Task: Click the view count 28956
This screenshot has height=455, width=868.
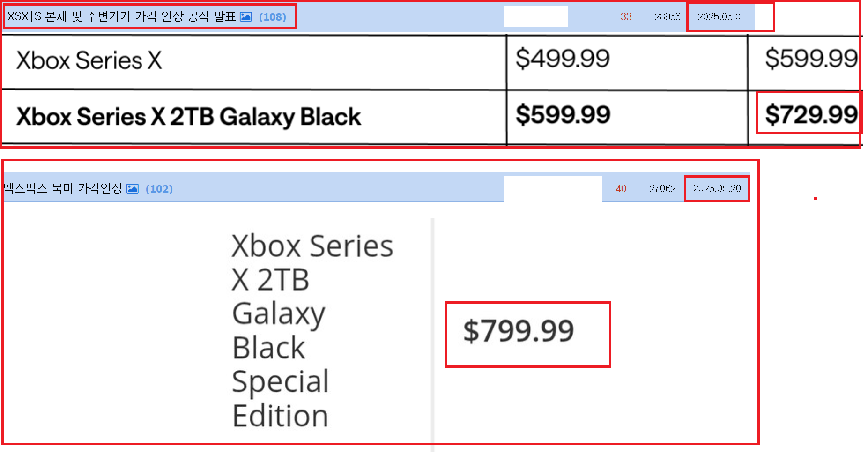Action: [x=667, y=16]
